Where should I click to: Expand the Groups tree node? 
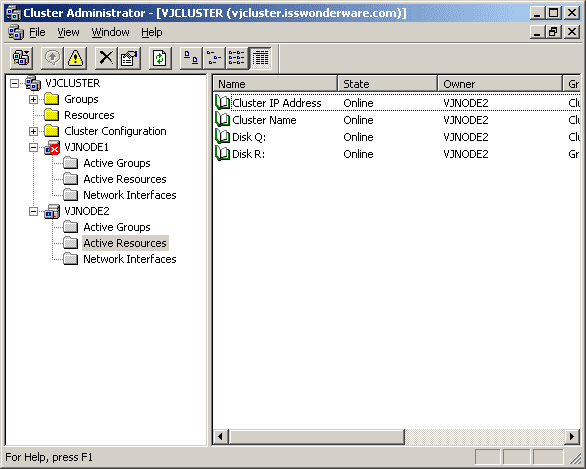point(33,99)
